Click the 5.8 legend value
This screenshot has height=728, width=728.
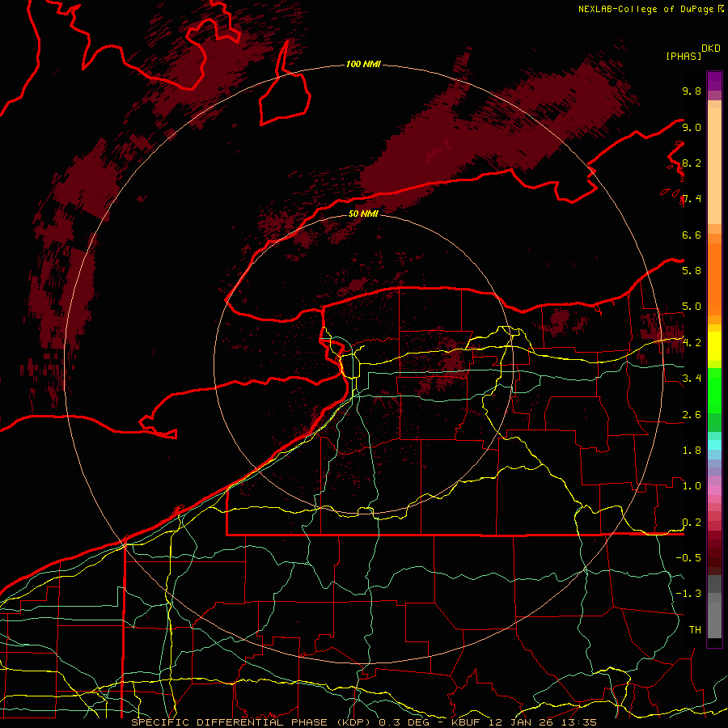(692, 271)
